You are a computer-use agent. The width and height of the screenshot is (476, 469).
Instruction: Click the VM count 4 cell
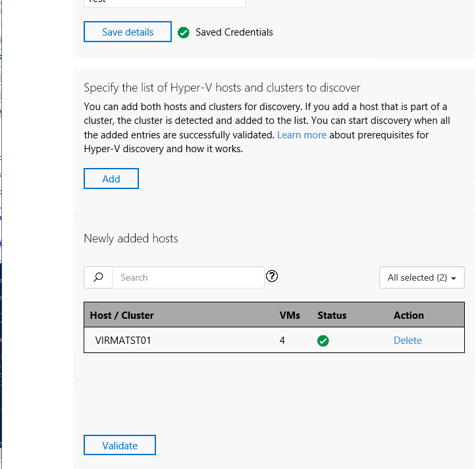pos(282,341)
